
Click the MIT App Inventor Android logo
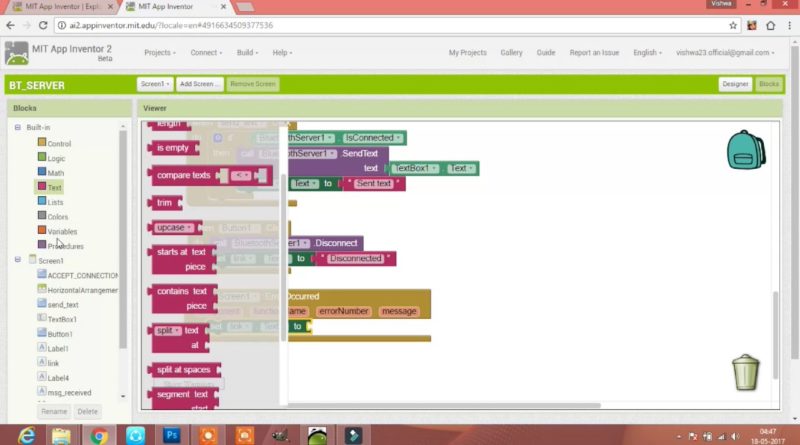[x=16, y=53]
